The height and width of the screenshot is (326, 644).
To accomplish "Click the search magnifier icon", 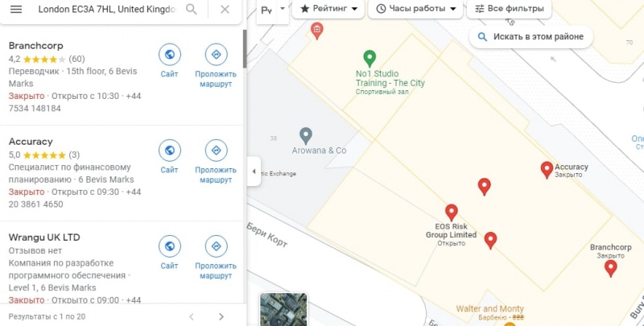I will pyautogui.click(x=191, y=9).
